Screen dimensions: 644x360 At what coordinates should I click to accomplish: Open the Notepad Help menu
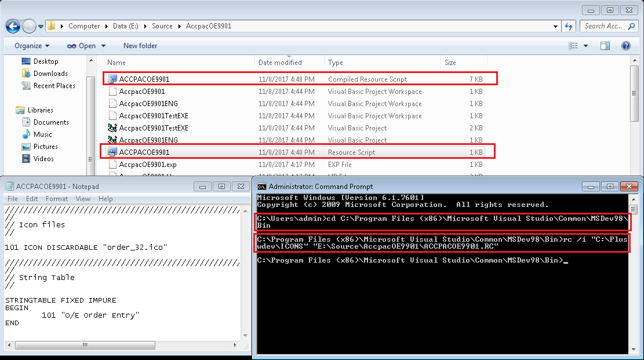(x=105, y=199)
